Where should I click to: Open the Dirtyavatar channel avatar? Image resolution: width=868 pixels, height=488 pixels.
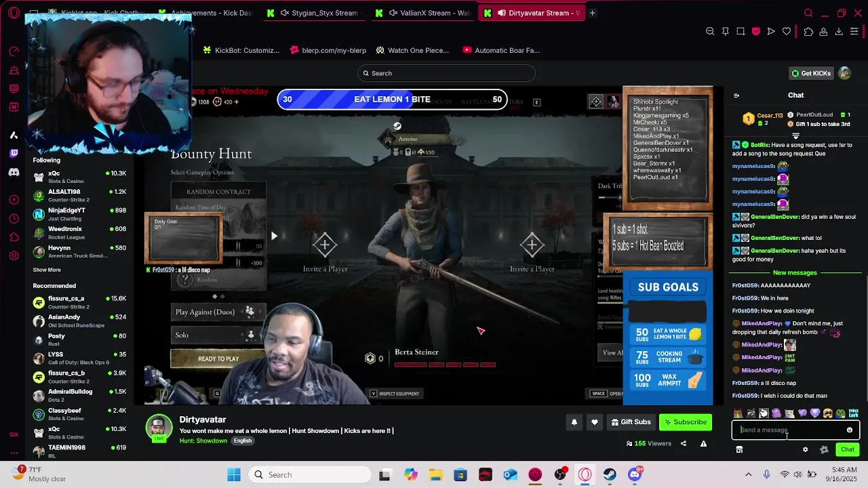159,428
